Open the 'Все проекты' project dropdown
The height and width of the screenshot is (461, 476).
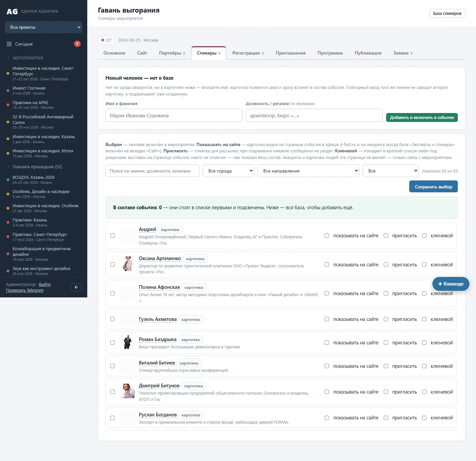point(44,27)
